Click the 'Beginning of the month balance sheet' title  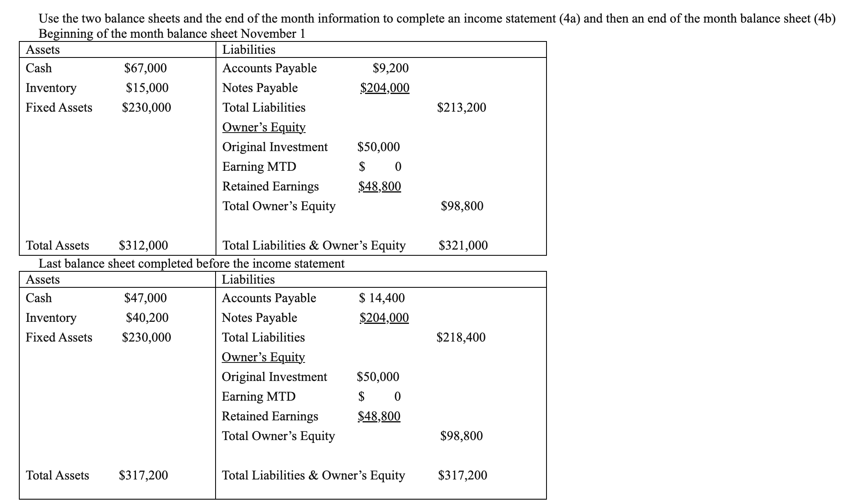[172, 34]
